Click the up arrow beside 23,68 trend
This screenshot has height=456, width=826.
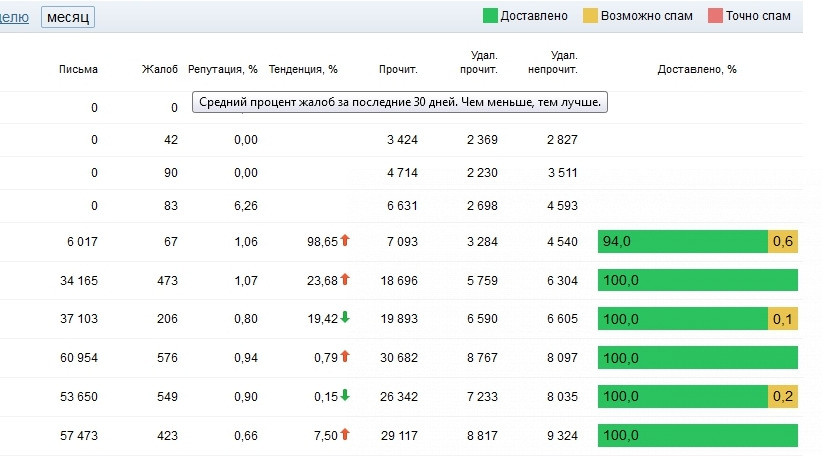coord(345,279)
